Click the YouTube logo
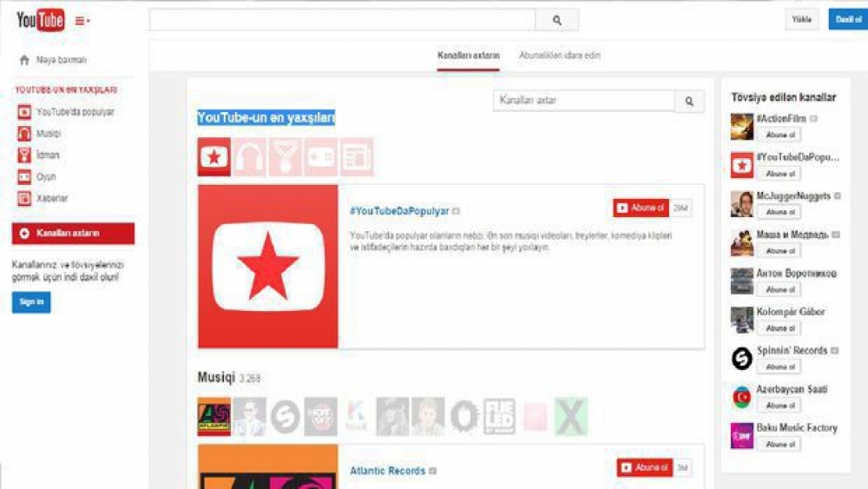Screen dimensions: 868x489 (x=41, y=21)
